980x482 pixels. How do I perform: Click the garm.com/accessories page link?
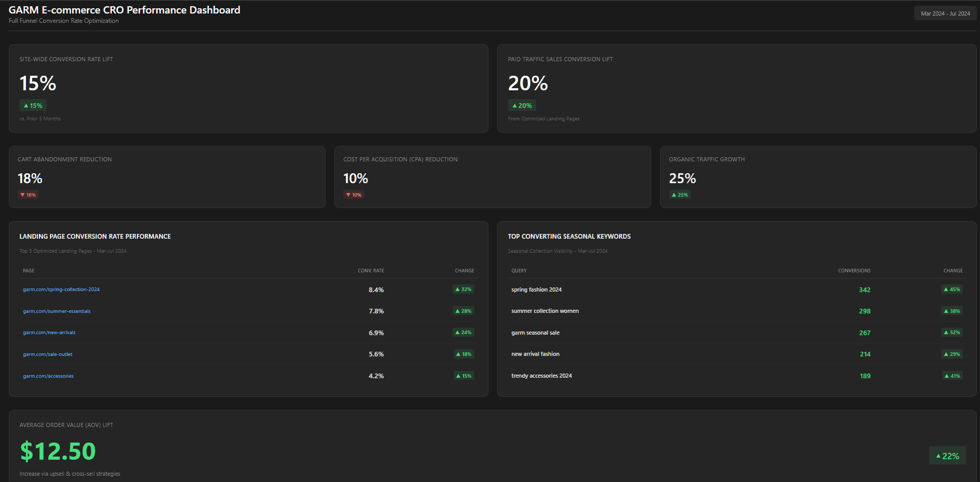tap(48, 376)
